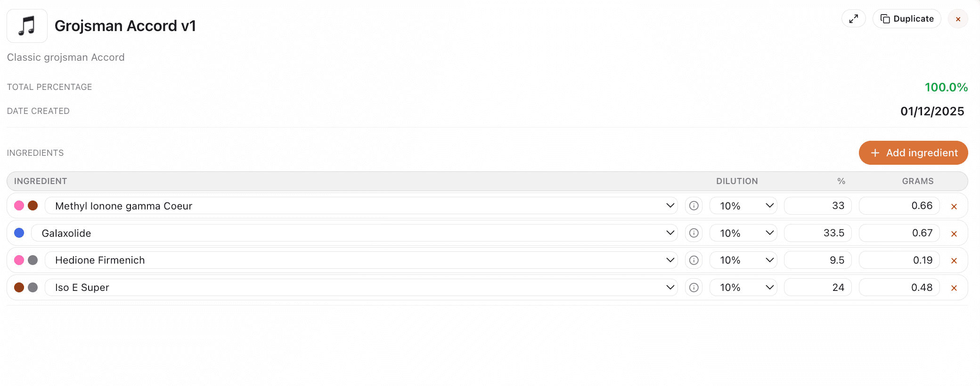Click the pink scent dot on Hedione Firmenich
This screenshot has height=386, width=980.
pyautogui.click(x=19, y=260)
